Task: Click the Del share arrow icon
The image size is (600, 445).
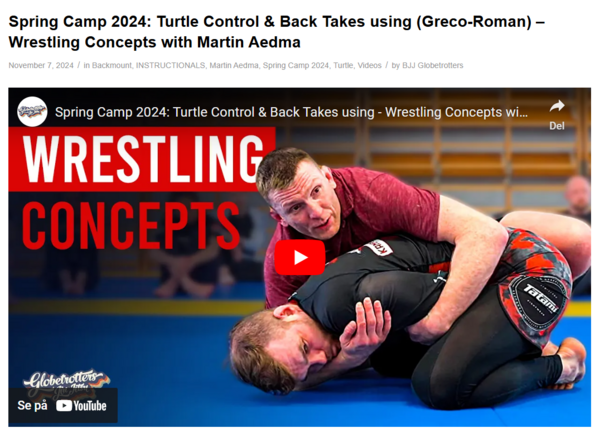Action: [557, 106]
